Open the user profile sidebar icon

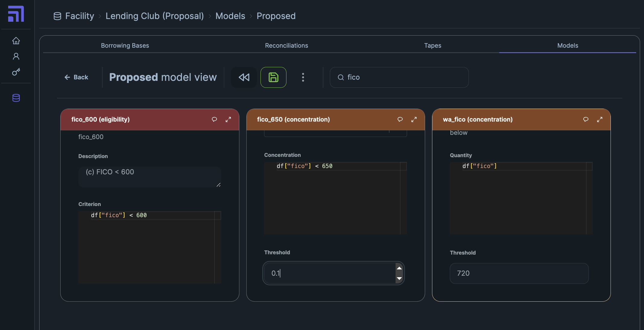point(16,56)
